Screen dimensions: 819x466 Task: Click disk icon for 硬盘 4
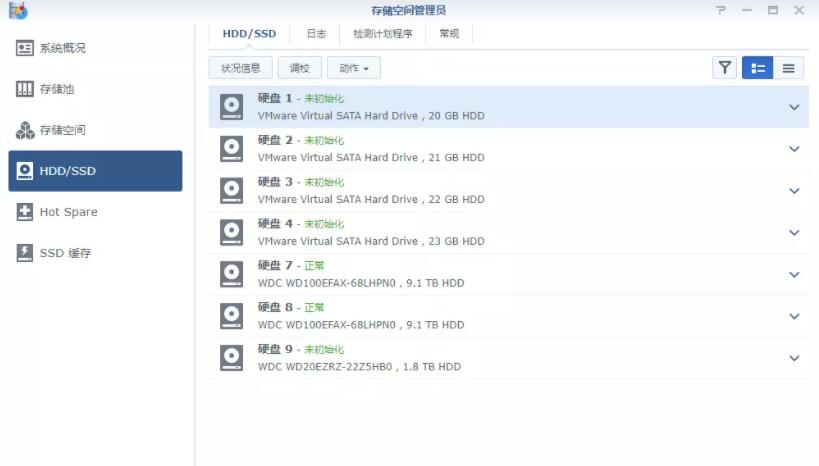231,232
